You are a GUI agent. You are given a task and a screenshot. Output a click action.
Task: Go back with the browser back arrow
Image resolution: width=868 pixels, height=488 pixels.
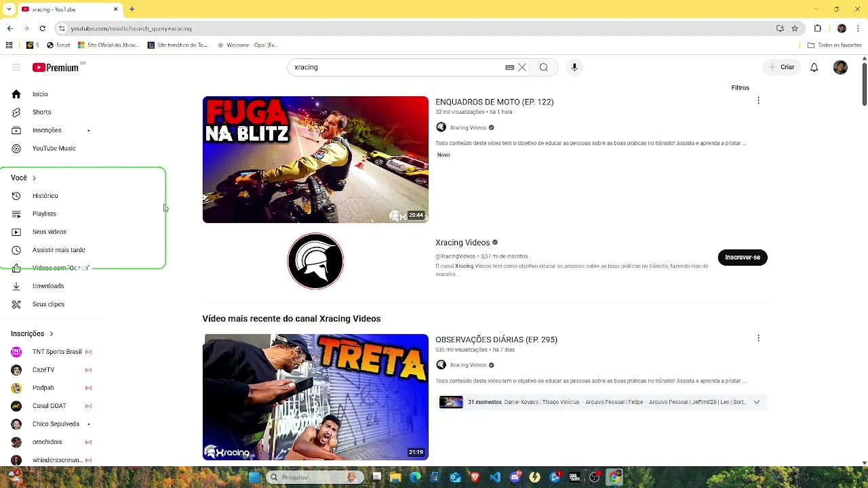click(9, 28)
